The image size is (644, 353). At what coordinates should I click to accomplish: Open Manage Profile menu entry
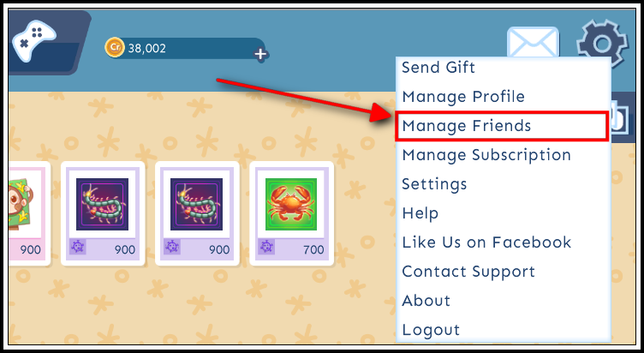coord(463,97)
